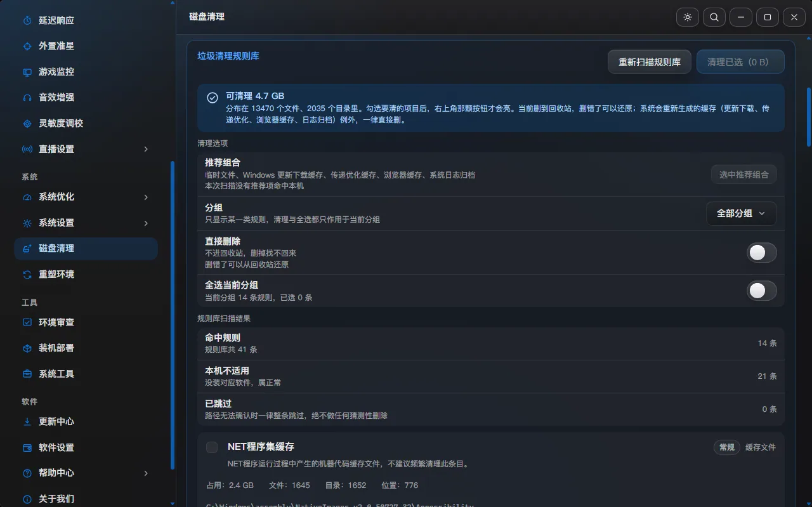Click the 推荐组合 option title
This screenshot has width=812, height=507.
pos(223,163)
